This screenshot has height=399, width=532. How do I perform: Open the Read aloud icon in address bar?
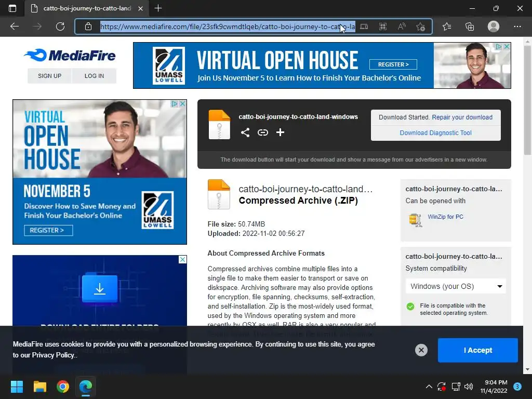(402, 26)
